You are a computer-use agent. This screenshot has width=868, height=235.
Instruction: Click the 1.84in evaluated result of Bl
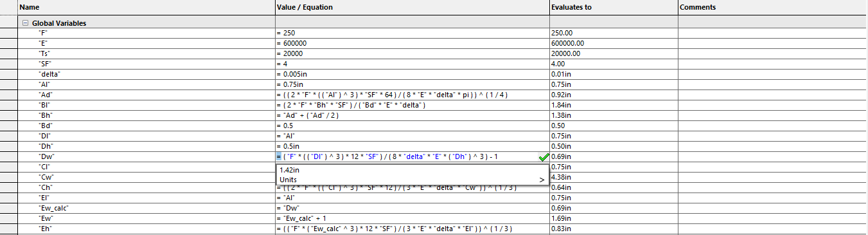(614, 105)
